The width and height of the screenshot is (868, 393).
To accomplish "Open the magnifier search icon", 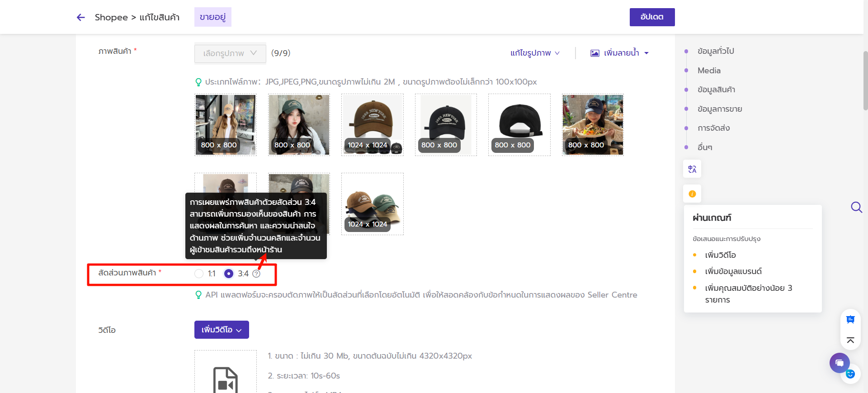I will coord(856,207).
